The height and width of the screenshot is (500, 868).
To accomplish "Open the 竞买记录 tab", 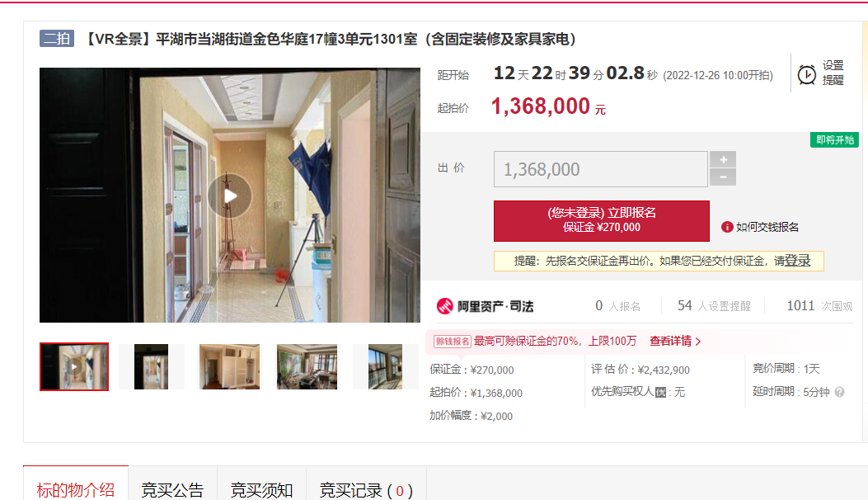I will (x=366, y=490).
